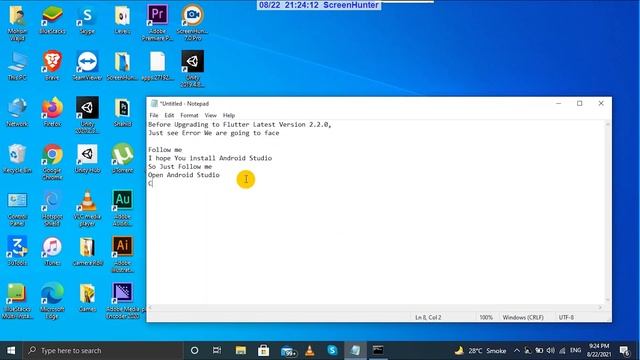Click the Unity Hub desktop shortcut
640x360 pixels.
pos(87,158)
